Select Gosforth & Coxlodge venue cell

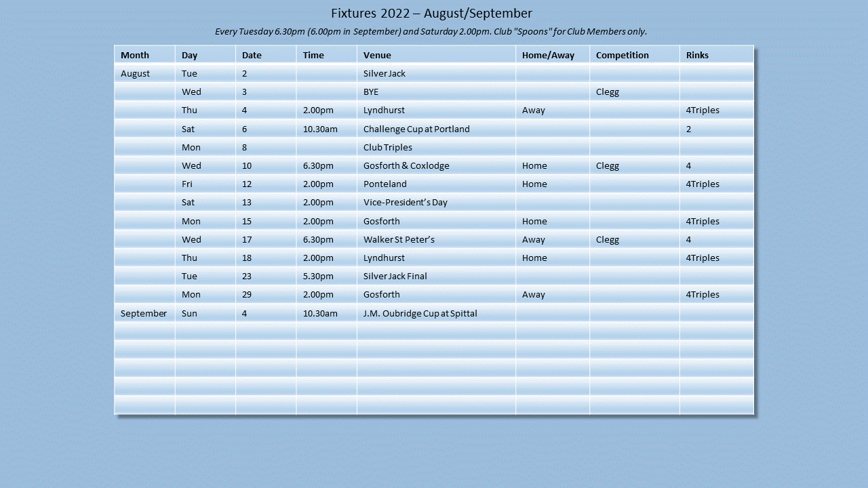(x=406, y=165)
